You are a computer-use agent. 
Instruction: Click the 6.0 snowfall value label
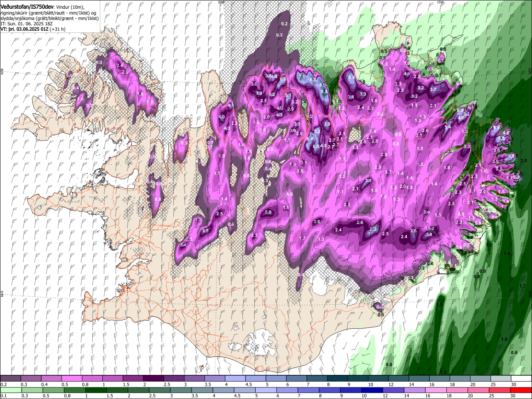click(283, 79)
